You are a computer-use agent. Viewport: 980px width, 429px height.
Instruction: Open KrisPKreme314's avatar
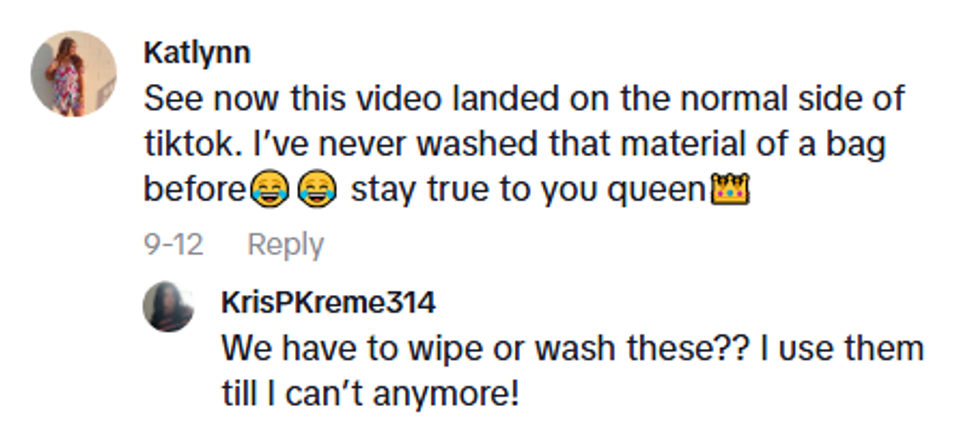(x=168, y=306)
